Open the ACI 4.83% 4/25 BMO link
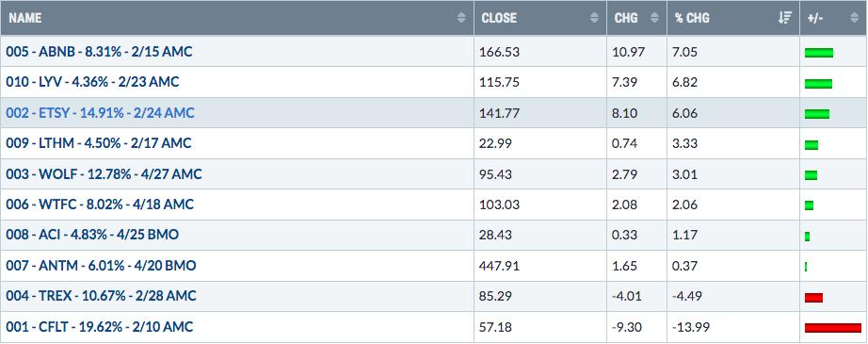The width and height of the screenshot is (868, 344). pyautogui.click(x=92, y=235)
